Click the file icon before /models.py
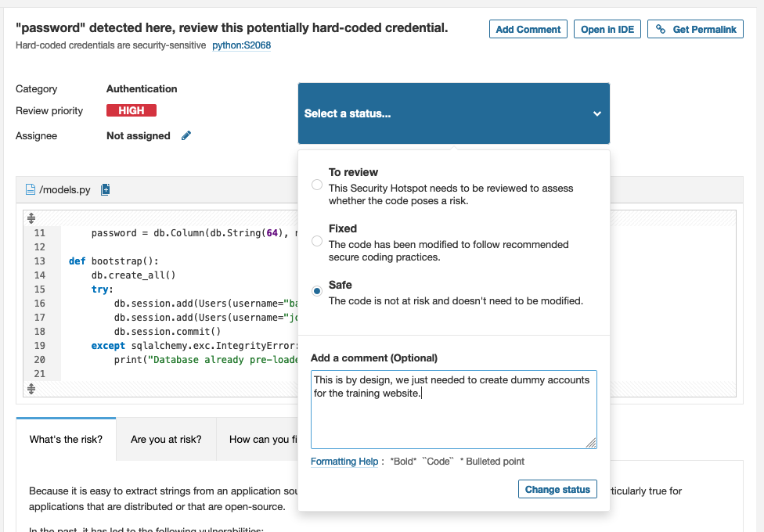The width and height of the screenshot is (764, 532). click(x=31, y=189)
